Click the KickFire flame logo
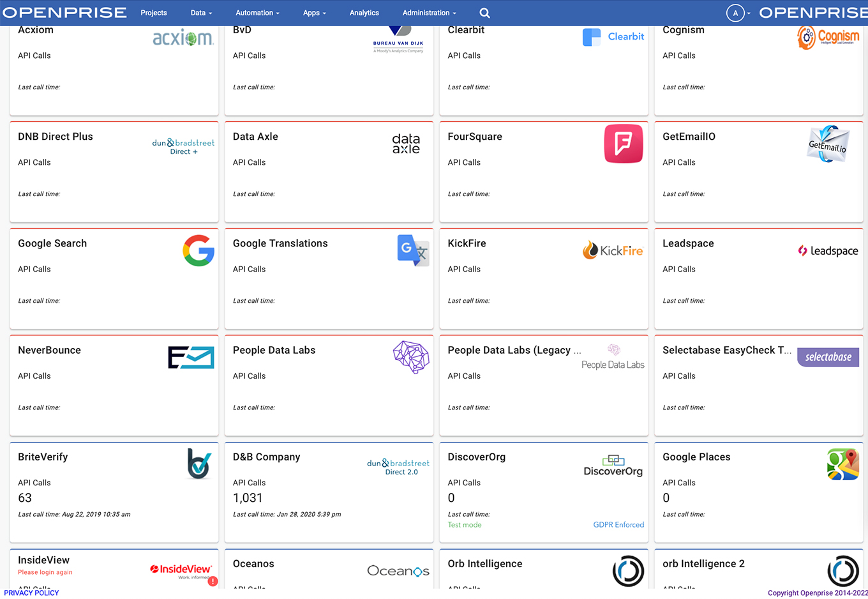868x599 pixels. 613,250
